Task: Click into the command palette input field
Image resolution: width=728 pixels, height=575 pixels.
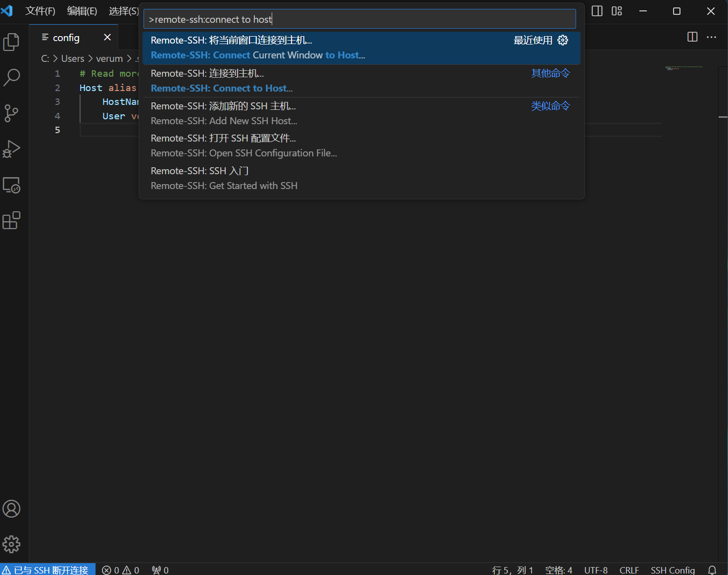Action: [x=360, y=19]
